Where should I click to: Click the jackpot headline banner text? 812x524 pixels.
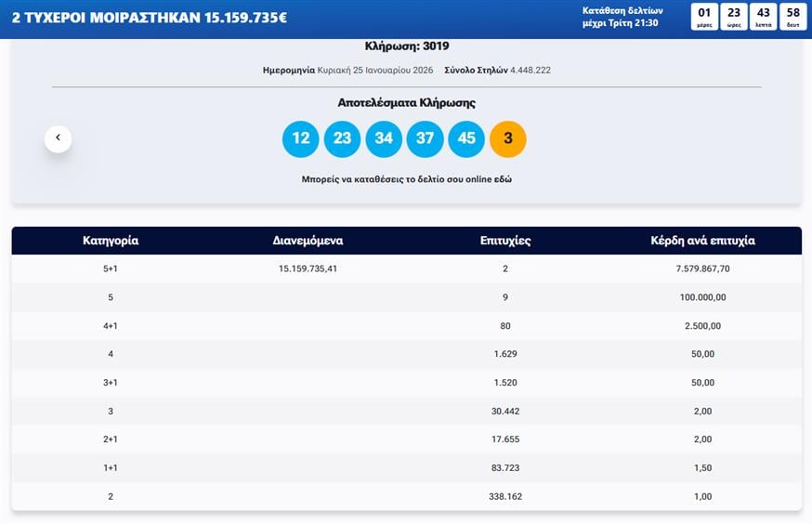(150, 17)
